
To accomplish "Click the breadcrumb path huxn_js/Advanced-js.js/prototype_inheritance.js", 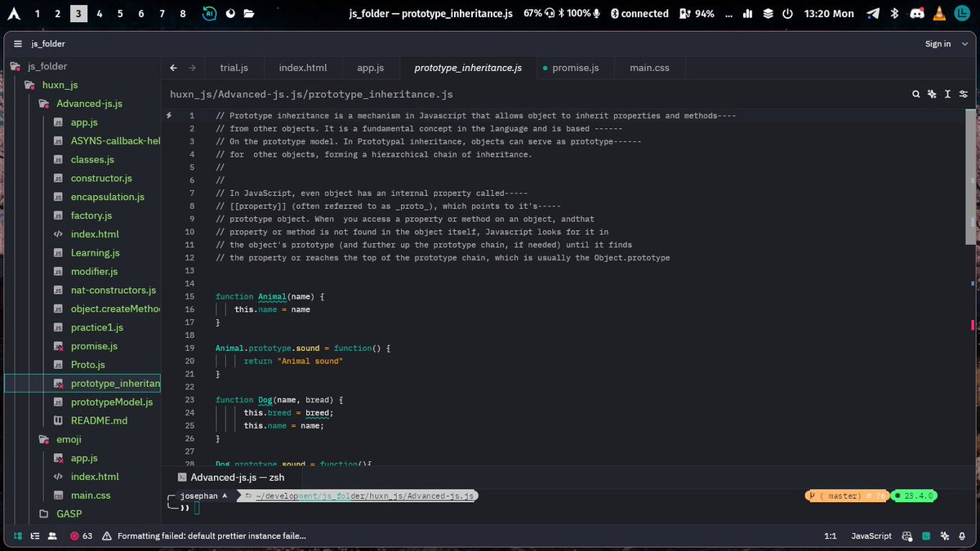I will point(311,95).
